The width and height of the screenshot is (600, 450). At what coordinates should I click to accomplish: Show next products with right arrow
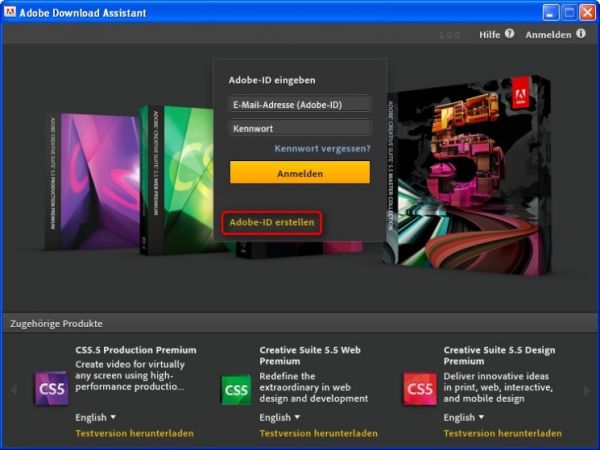pyautogui.click(x=587, y=390)
